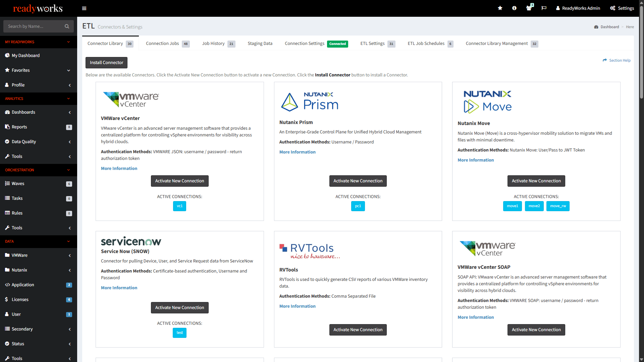Viewport: 644px width, 362px height.
Task: Collapse the ANALYTICS section
Action: coord(39,99)
